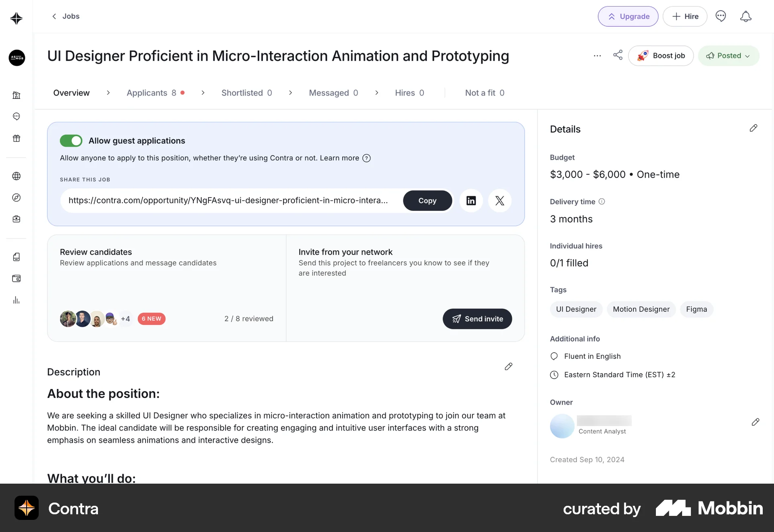Click the job share URL field
The width and height of the screenshot is (774, 532).
(228, 201)
